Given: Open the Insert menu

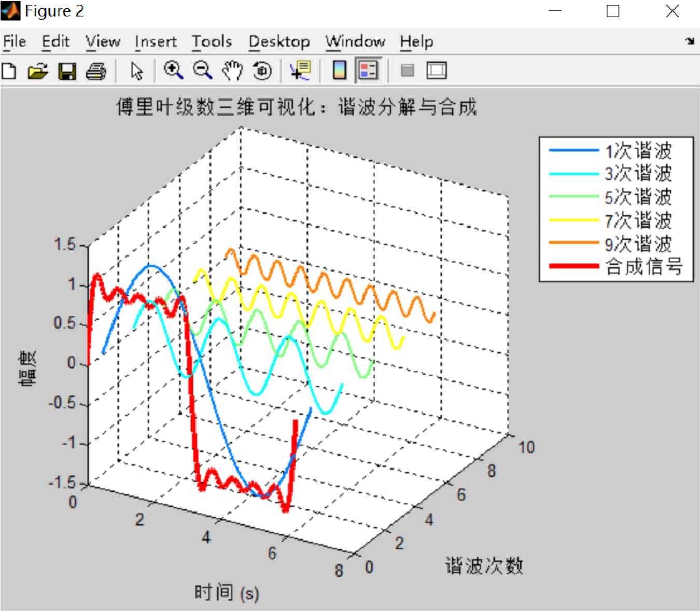Looking at the screenshot, I should click(156, 41).
